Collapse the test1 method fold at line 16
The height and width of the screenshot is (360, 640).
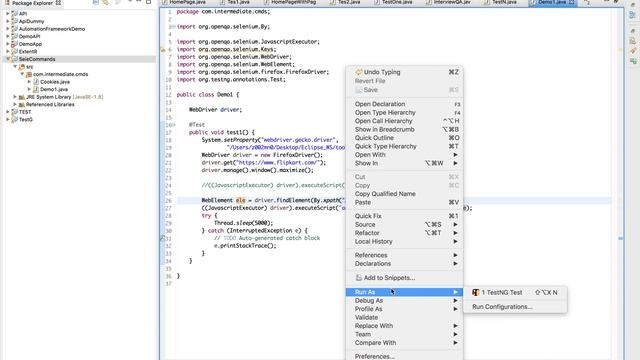click(173, 125)
